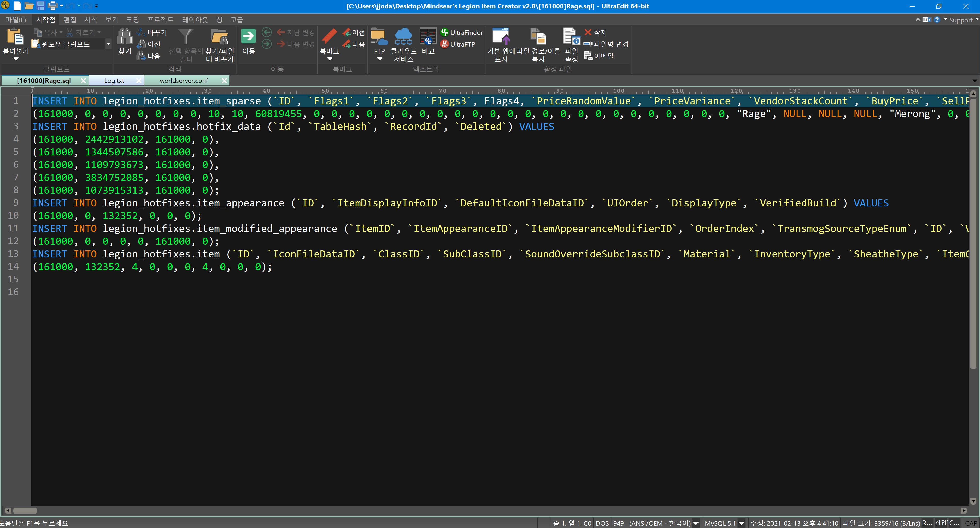Click the New file icon in quick access
Screen dimensions: 980x528
(x=17, y=6)
